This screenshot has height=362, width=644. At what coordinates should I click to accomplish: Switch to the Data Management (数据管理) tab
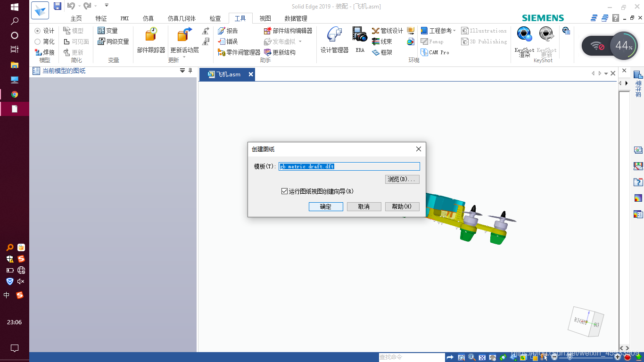tap(296, 18)
